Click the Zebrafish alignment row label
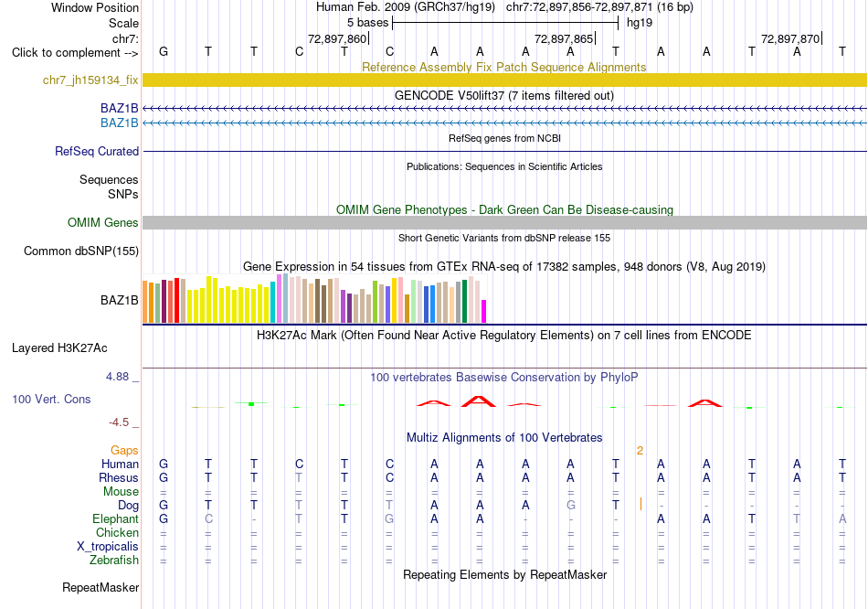This screenshot has width=868, height=609. (114, 561)
